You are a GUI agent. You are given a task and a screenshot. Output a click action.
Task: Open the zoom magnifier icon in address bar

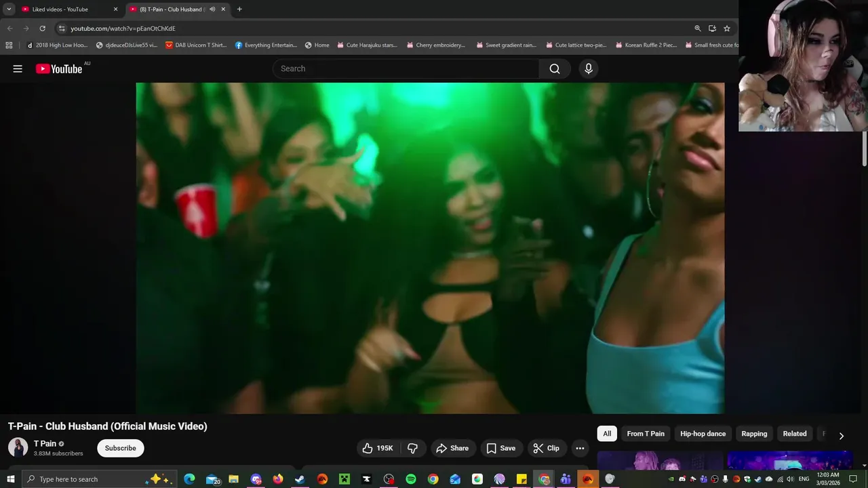coord(698,28)
